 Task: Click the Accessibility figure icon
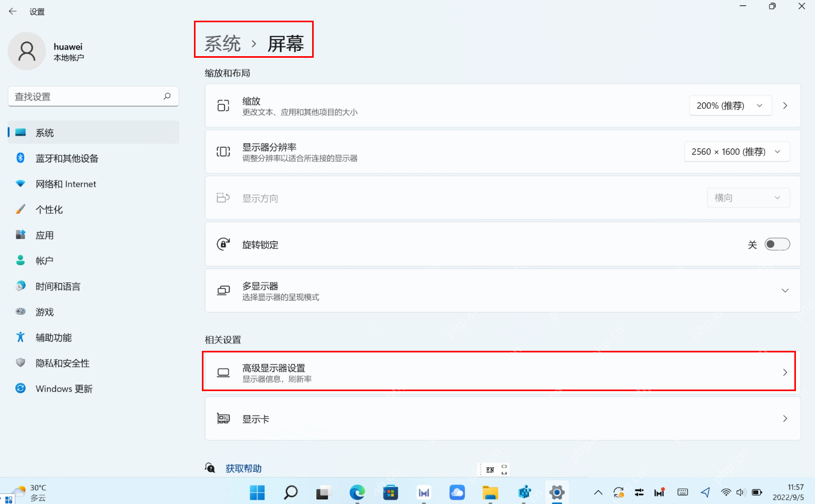[21, 337]
